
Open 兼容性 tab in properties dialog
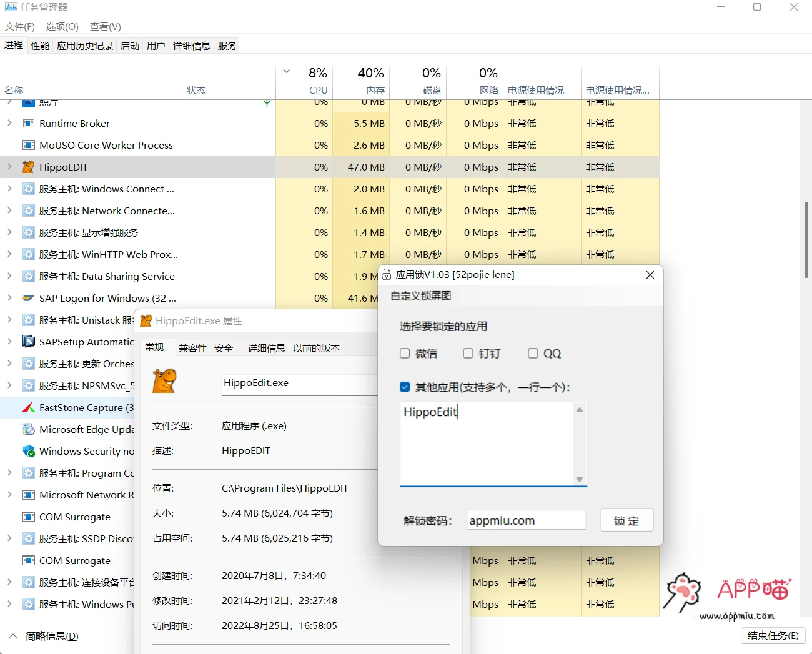(x=192, y=349)
